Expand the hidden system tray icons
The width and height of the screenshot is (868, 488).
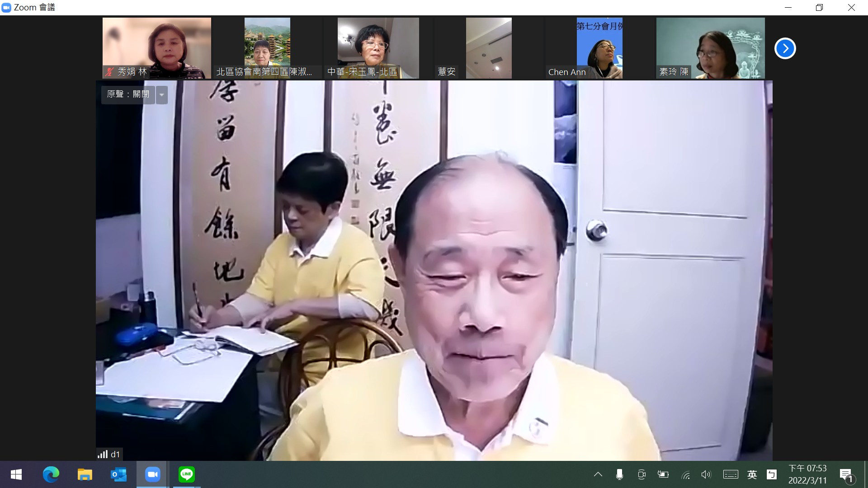pos(598,474)
